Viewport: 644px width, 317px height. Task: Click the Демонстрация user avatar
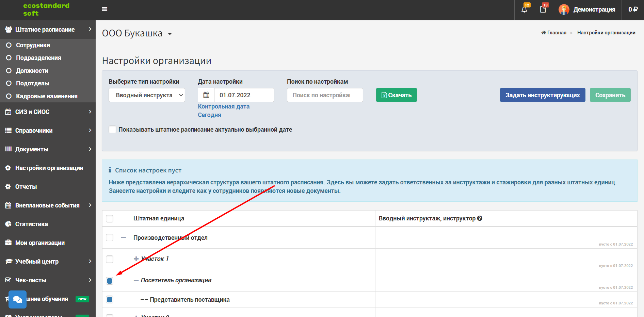[564, 10]
